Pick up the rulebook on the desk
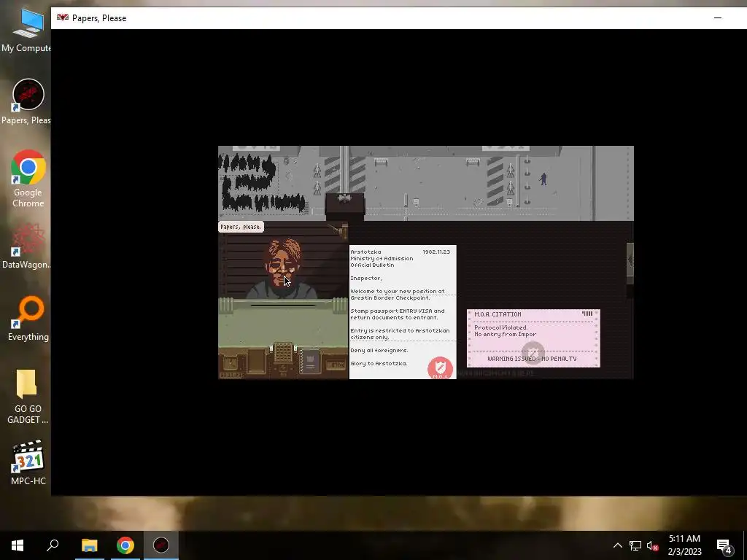This screenshot has height=560, width=747. pyautogui.click(x=309, y=362)
